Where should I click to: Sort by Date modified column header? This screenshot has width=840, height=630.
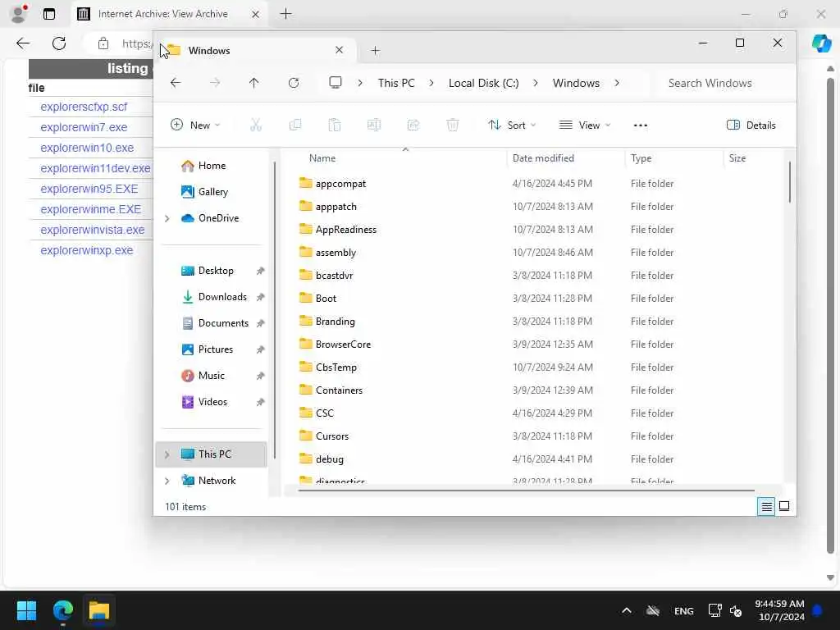pos(543,158)
